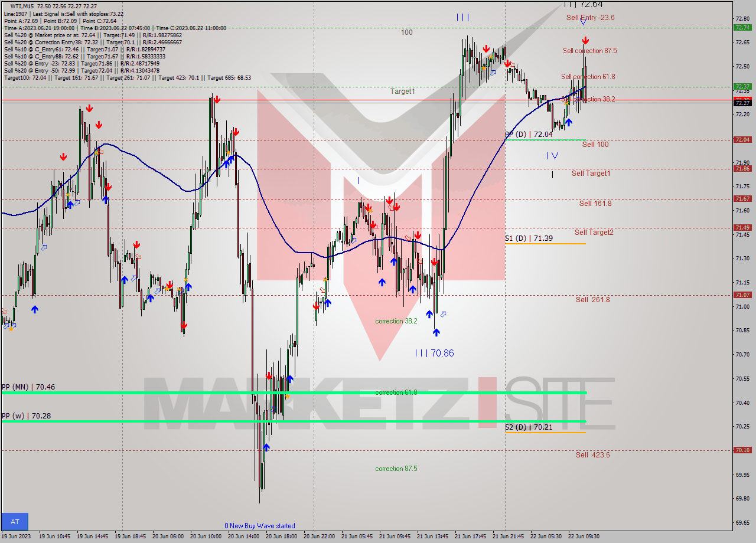Click the black 72.27 current price tag
Viewport: 756px width, 543px height.
pyautogui.click(x=742, y=103)
